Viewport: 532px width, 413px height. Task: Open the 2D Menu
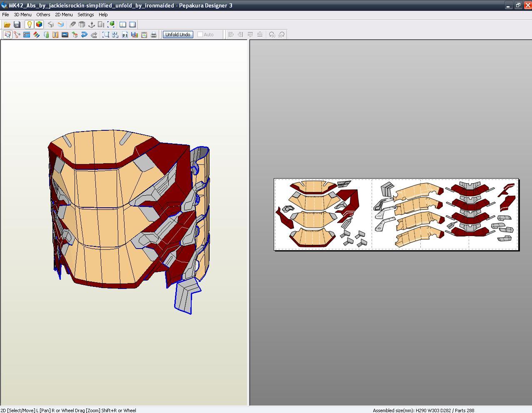pos(64,15)
